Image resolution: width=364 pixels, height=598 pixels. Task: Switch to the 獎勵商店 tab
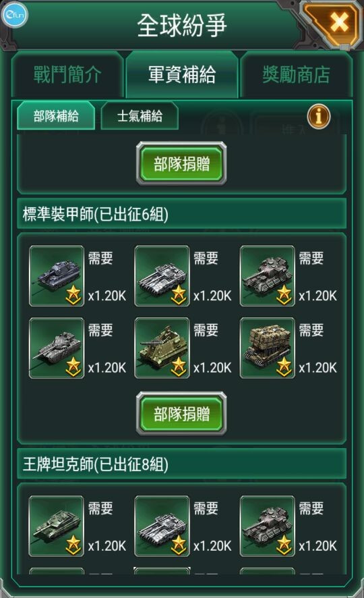(296, 75)
